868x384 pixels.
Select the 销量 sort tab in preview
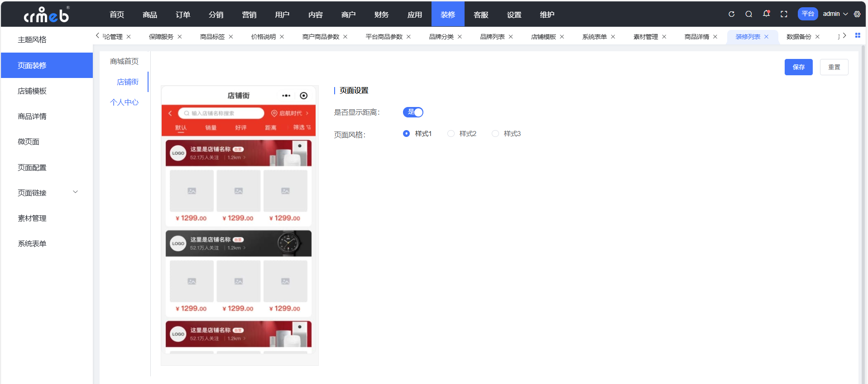[211, 128]
